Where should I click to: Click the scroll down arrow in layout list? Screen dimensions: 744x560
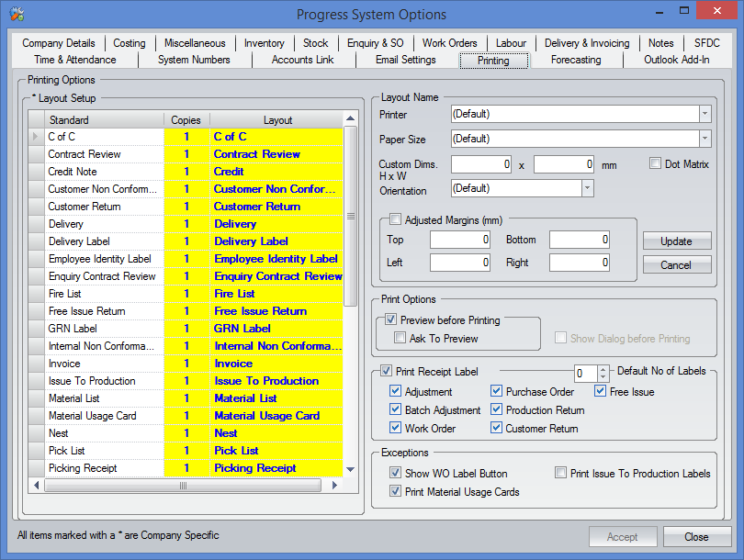click(350, 469)
